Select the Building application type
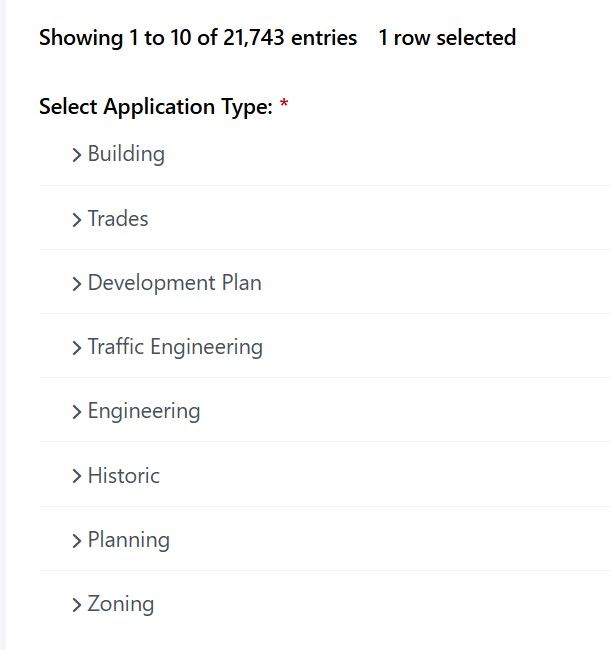 (x=126, y=154)
